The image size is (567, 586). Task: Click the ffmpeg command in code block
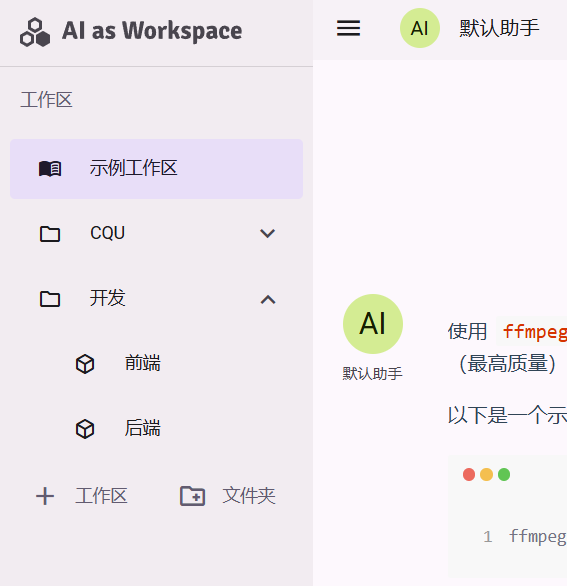538,537
